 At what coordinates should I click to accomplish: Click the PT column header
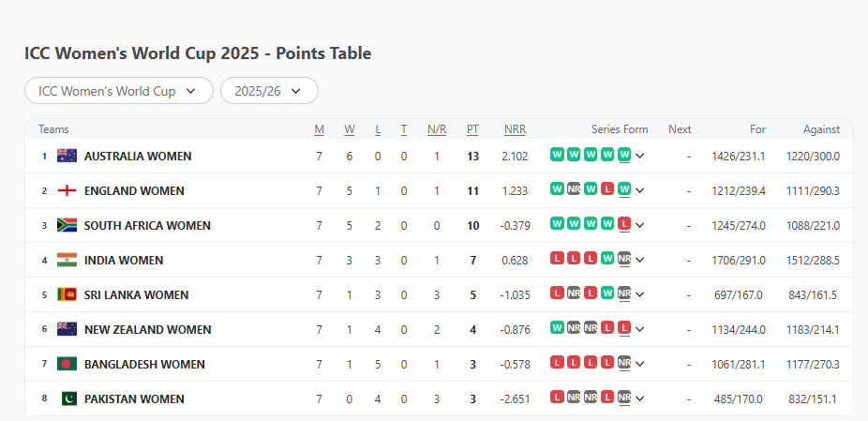(472, 129)
